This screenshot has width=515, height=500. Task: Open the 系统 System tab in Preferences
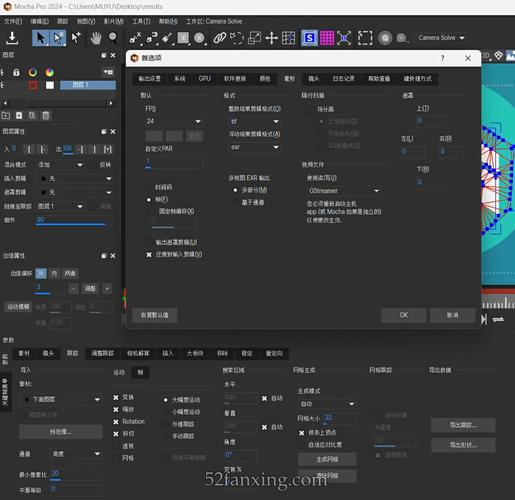(180, 79)
